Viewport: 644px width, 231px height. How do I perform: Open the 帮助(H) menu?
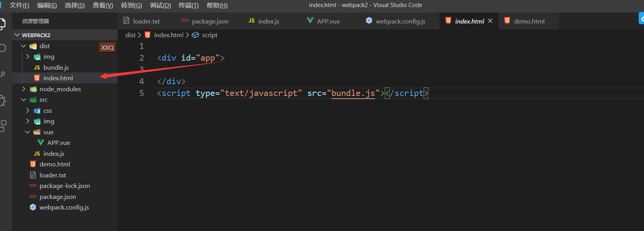pyautogui.click(x=217, y=5)
